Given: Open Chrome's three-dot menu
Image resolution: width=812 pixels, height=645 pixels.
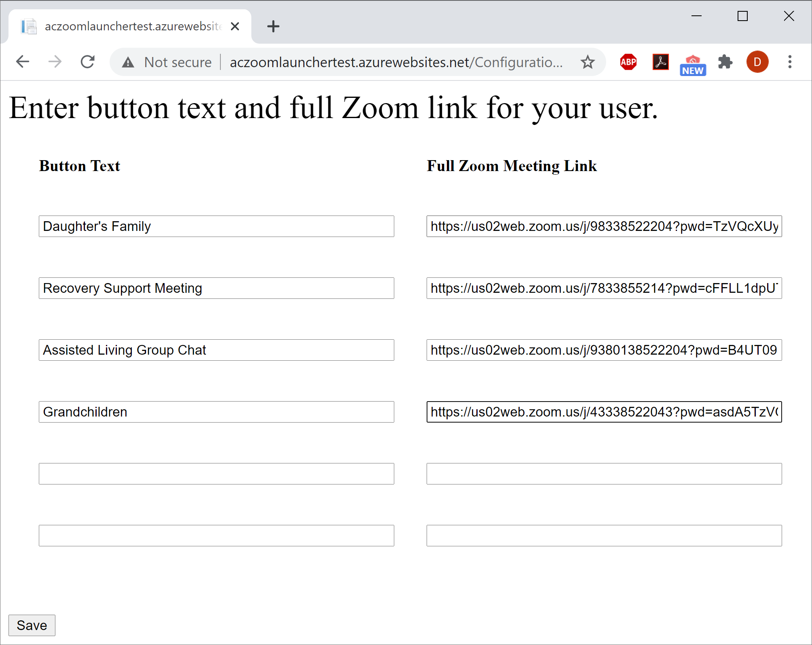Looking at the screenshot, I should [x=790, y=62].
